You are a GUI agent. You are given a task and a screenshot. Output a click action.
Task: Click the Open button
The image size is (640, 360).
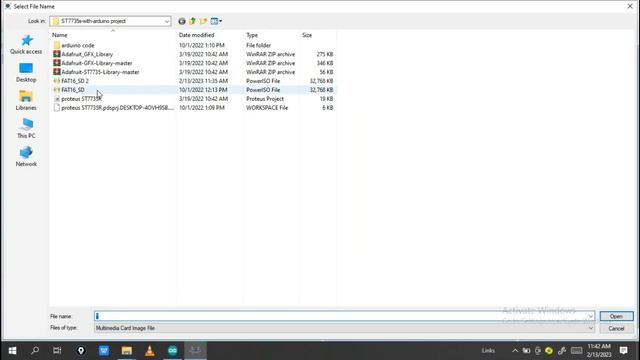coord(616,316)
